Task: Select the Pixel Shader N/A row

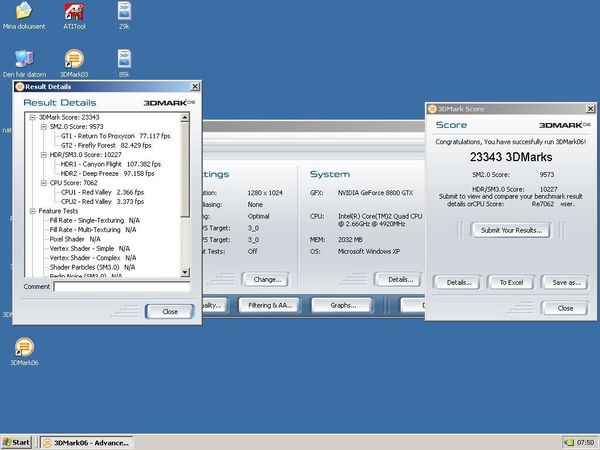Action: click(75, 239)
